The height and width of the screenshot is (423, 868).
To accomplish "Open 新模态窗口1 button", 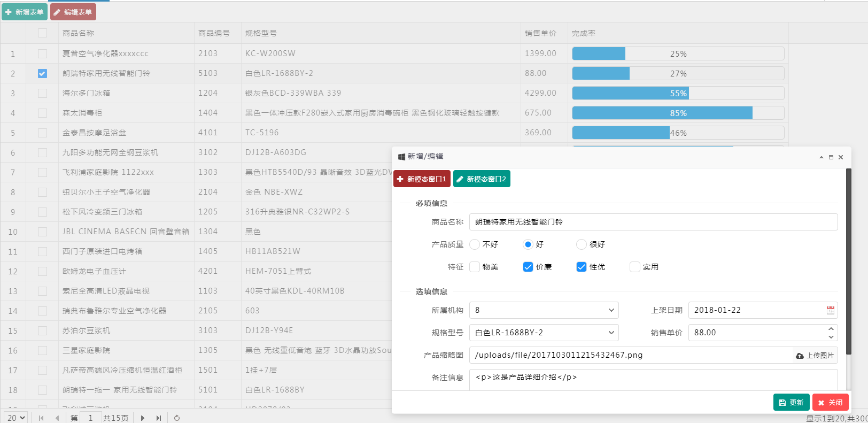I will [422, 179].
